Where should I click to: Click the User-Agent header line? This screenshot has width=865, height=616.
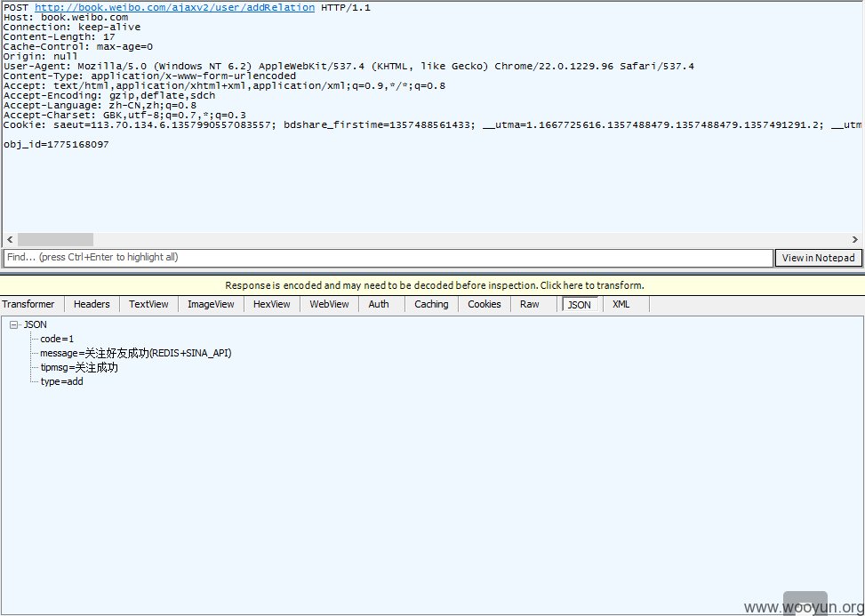point(348,66)
